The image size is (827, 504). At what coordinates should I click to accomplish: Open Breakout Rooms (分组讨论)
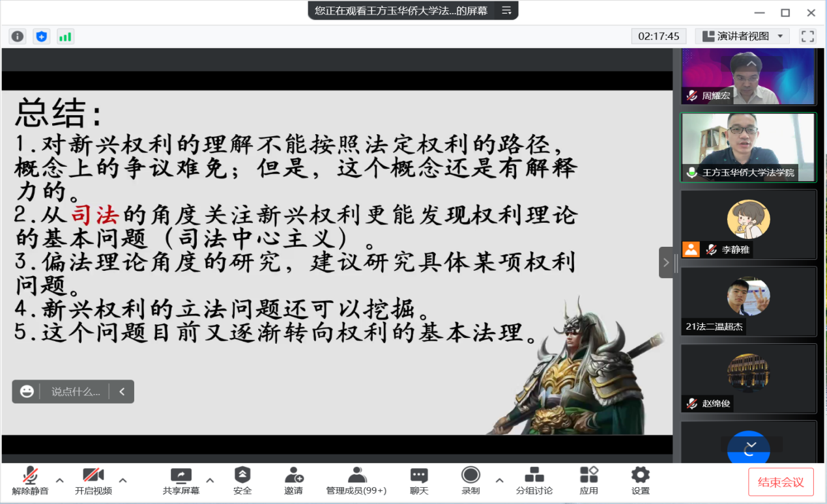point(534,481)
